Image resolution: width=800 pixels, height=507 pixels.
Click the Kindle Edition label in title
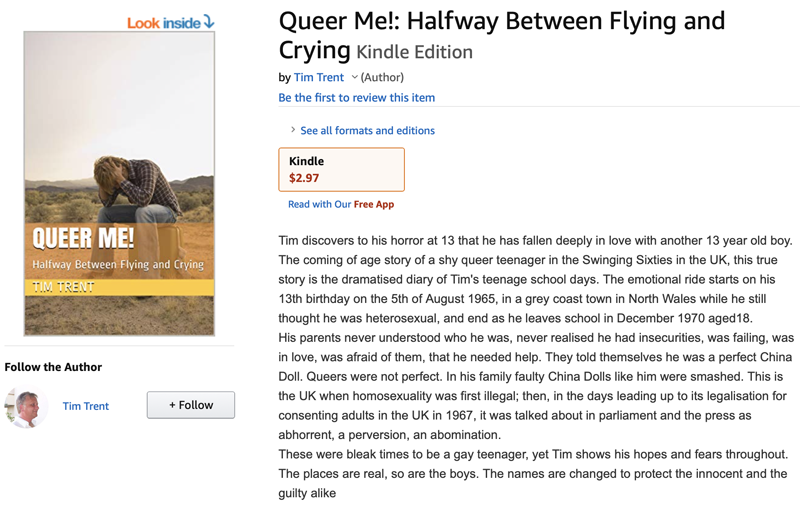[414, 52]
